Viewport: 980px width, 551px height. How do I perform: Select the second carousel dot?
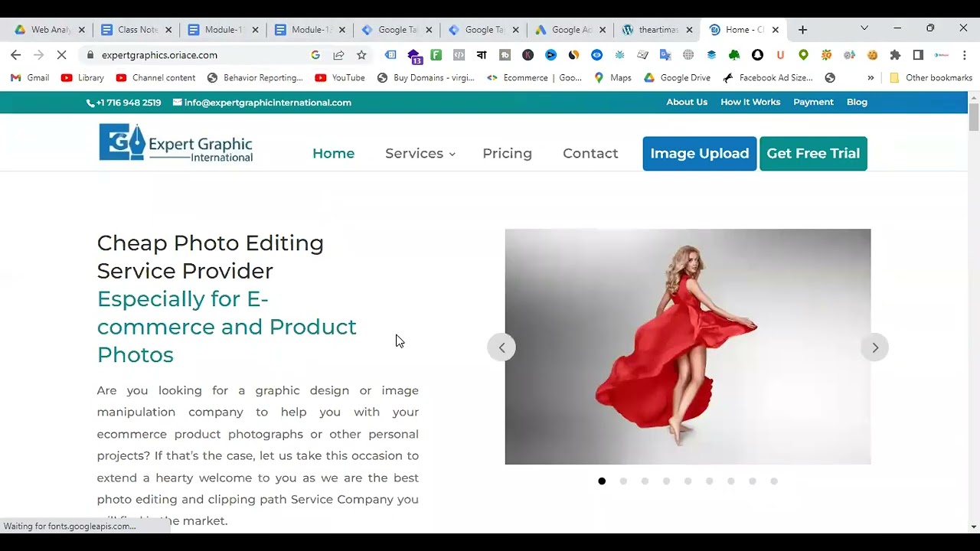point(623,481)
